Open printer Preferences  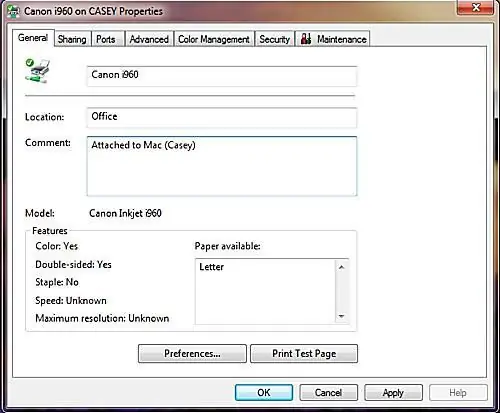(192, 353)
